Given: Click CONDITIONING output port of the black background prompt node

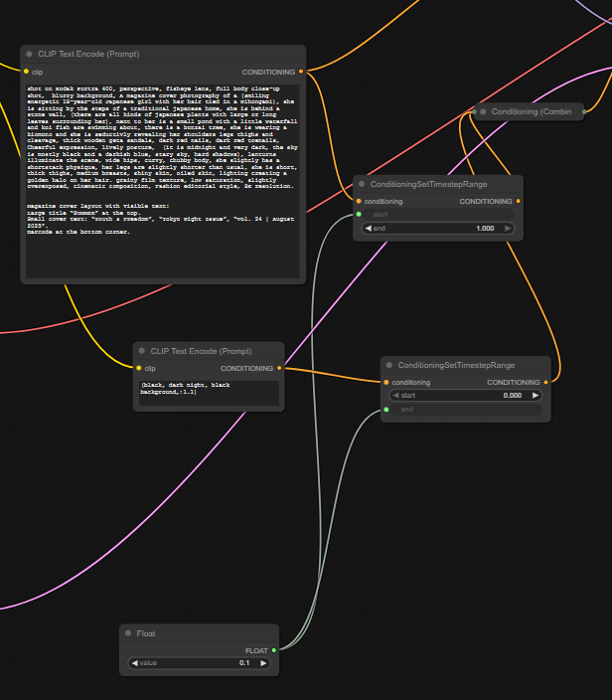Looking at the screenshot, I should (x=279, y=368).
